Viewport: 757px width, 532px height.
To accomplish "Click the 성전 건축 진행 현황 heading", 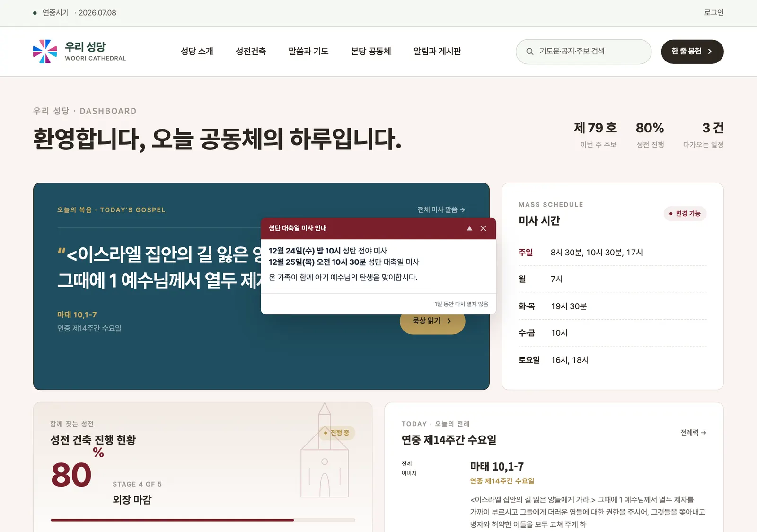I will tap(93, 440).
